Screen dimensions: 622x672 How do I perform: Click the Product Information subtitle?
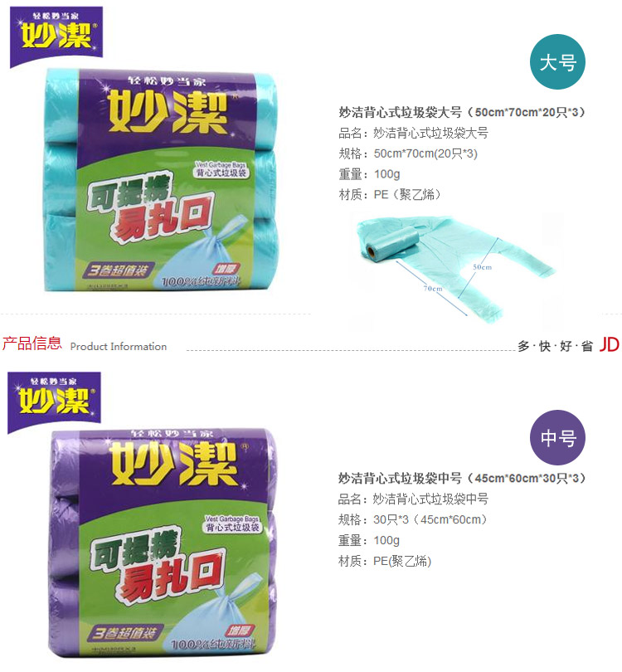119,346
